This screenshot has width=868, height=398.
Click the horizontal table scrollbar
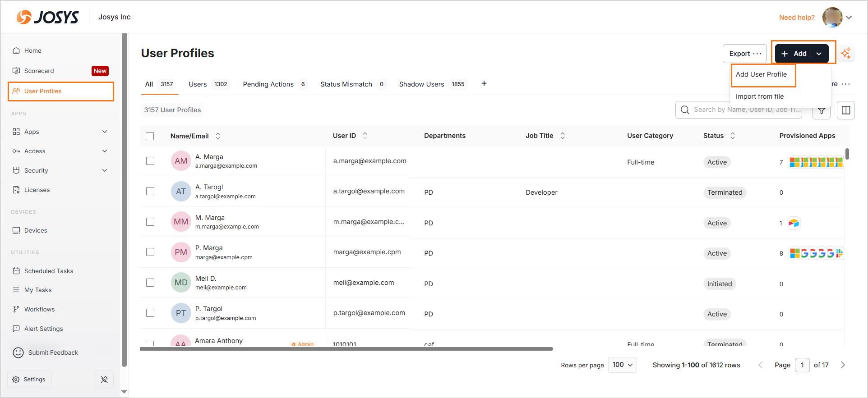(x=346, y=349)
